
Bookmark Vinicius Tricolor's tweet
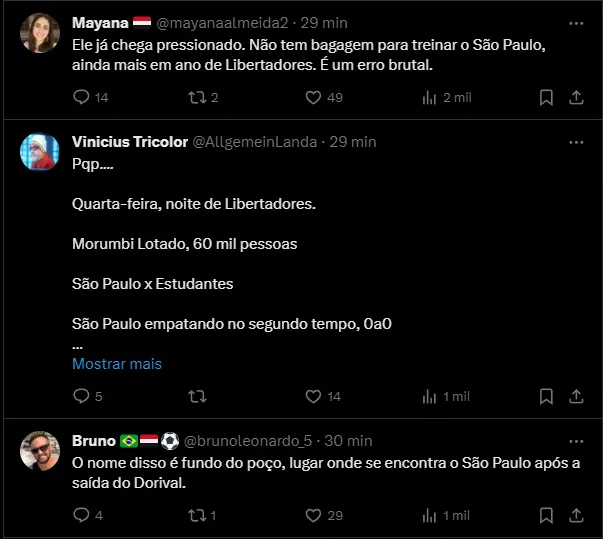[546, 396]
